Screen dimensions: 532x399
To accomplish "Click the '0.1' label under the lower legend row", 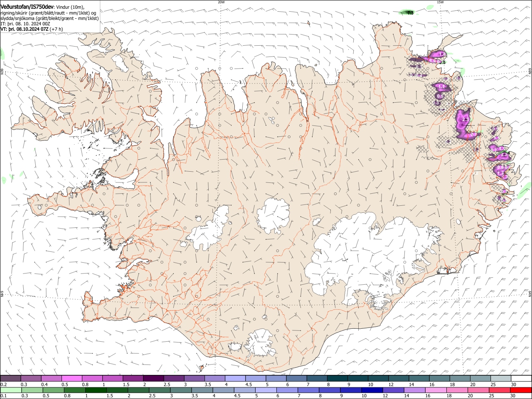I will tap(3, 396).
